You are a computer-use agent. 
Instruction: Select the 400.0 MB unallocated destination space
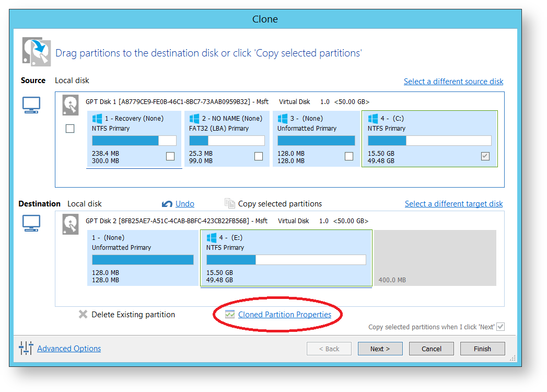[x=435, y=258]
